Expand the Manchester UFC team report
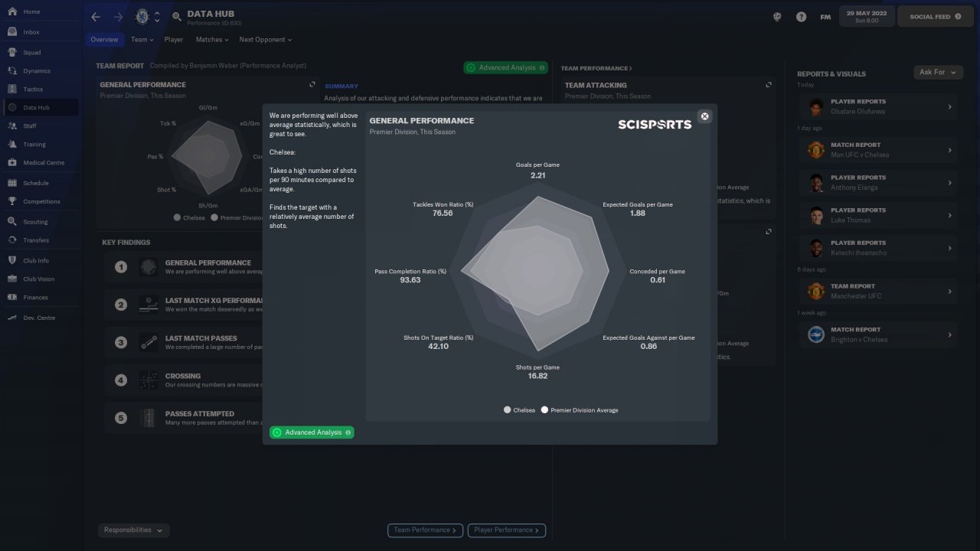980x551 pixels. coord(949,292)
